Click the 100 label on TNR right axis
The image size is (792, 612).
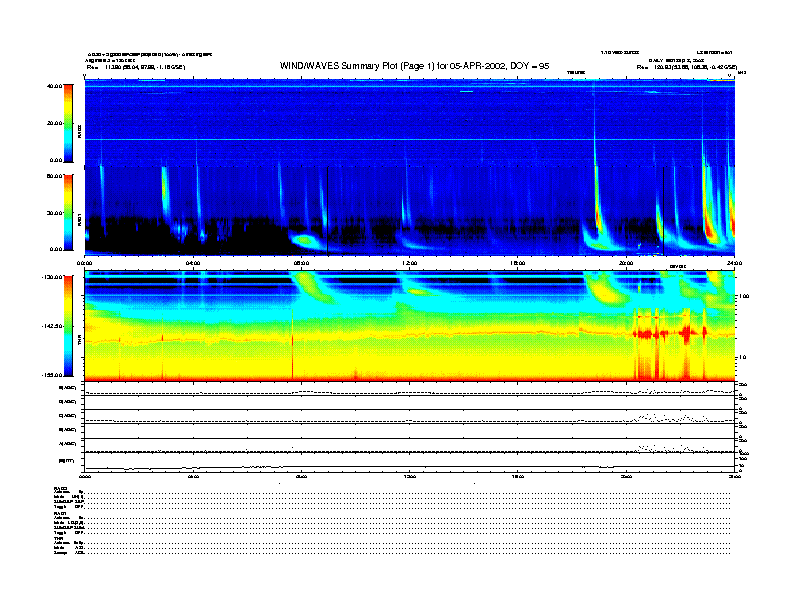pos(742,296)
